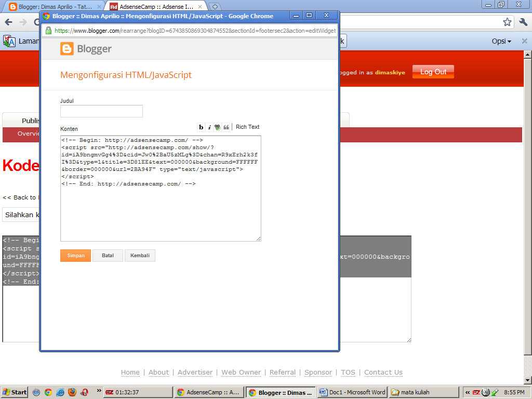Screen dimensions: 532x399
Task: Click the Blogger logo in popup header
Action: pyautogui.click(x=86, y=49)
